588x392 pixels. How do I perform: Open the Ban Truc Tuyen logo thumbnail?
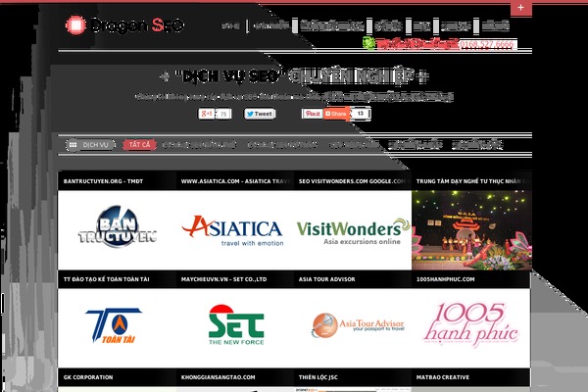pos(117,230)
